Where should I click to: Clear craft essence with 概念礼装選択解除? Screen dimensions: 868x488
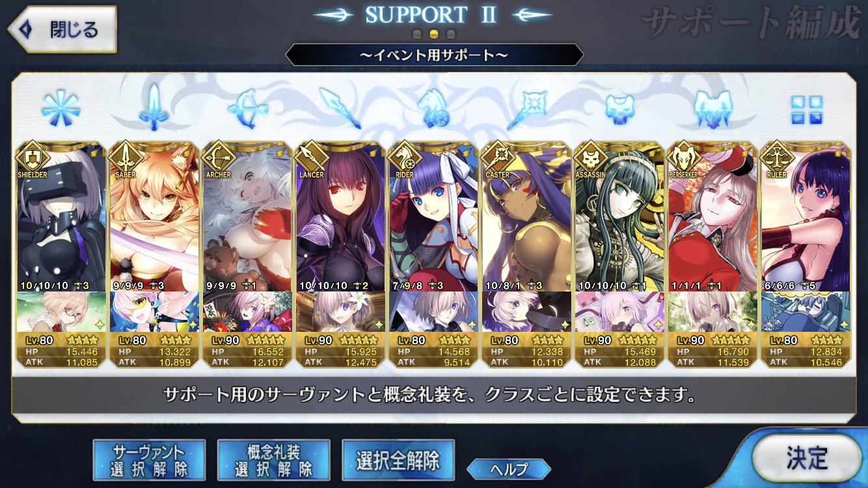click(x=273, y=460)
